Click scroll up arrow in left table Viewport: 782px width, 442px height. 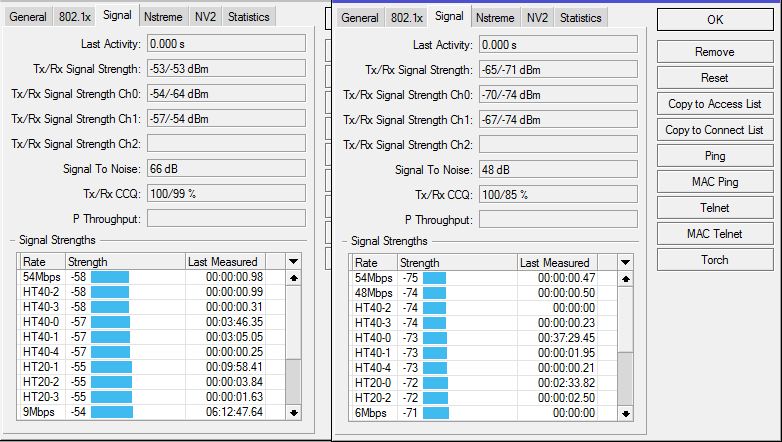tap(293, 278)
